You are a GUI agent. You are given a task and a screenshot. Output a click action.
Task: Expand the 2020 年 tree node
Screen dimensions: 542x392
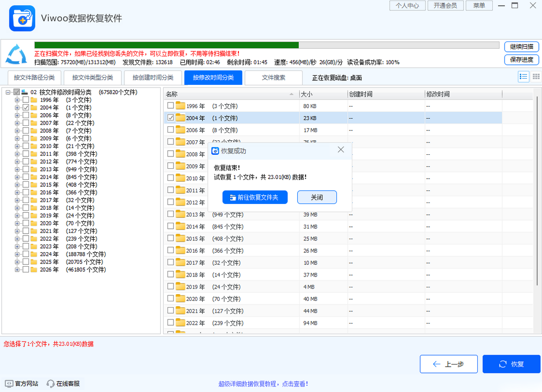[x=17, y=223]
